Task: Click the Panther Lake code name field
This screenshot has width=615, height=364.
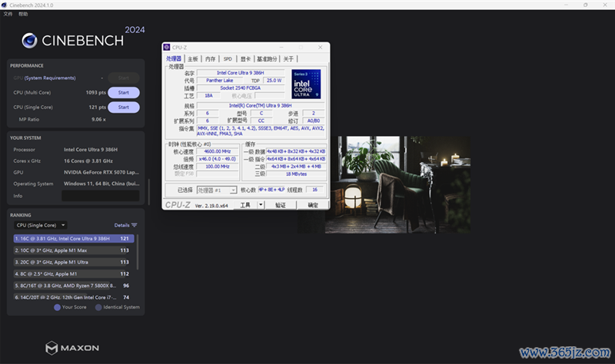Action: pos(220,81)
